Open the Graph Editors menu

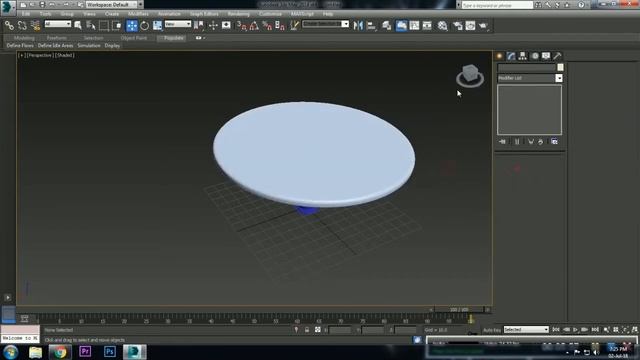pos(204,14)
